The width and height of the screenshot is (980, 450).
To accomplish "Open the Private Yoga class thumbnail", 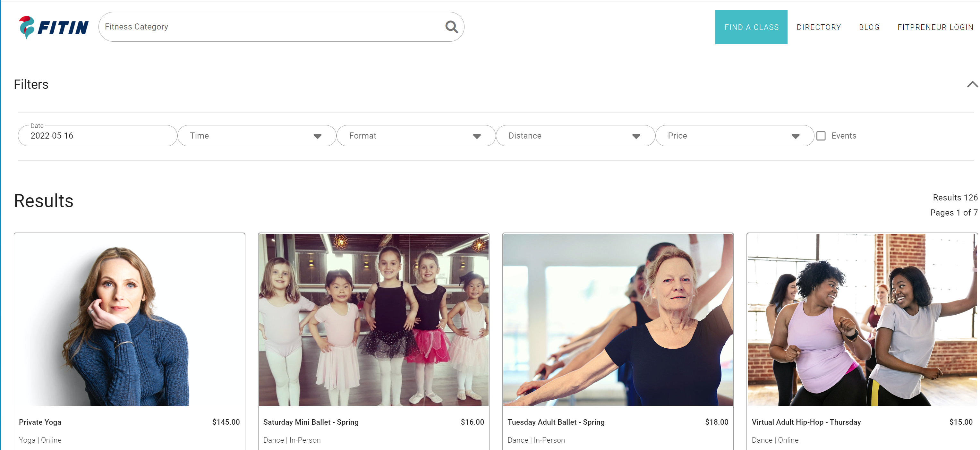I will [129, 319].
